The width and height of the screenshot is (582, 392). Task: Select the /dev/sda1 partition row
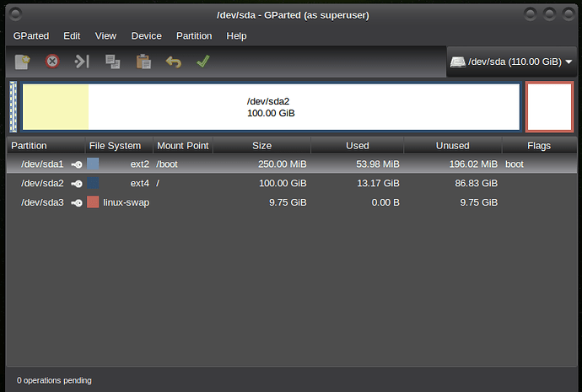pos(292,164)
